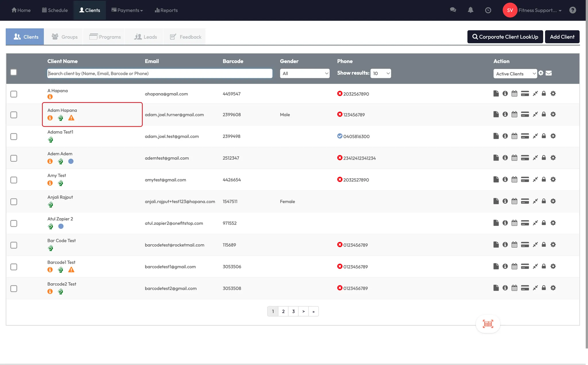Open notifications bell icon
The height and width of the screenshot is (365, 588).
pyautogui.click(x=470, y=10)
